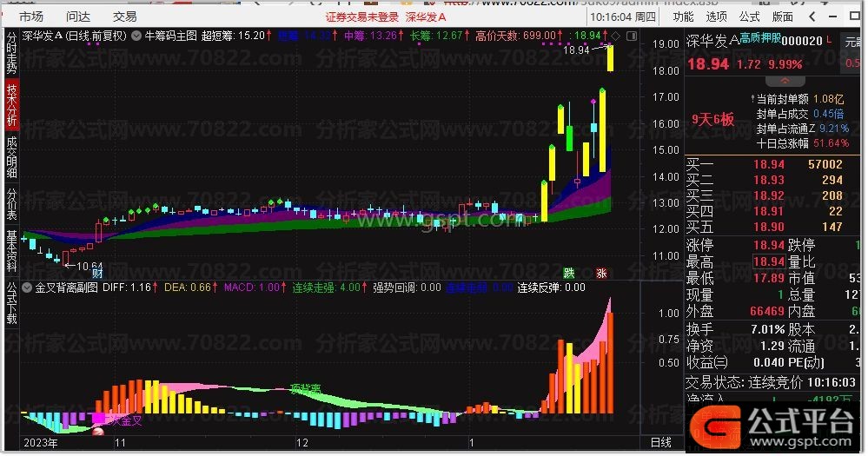
Task: Click the green 跌 marker below chart
Action: click(569, 273)
